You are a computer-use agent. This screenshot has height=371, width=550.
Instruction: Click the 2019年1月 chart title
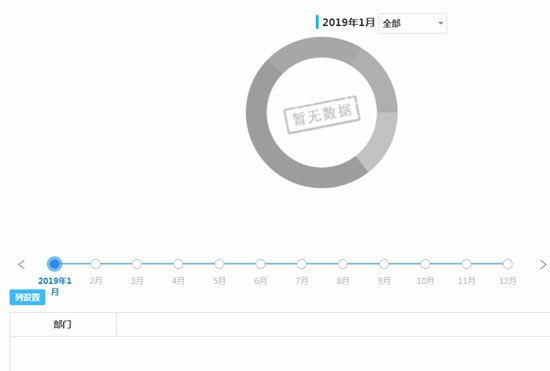click(349, 22)
